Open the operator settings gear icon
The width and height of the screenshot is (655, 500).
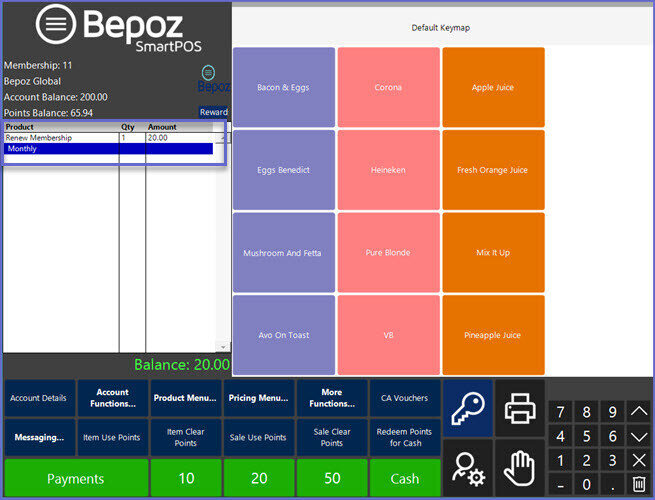(468, 468)
